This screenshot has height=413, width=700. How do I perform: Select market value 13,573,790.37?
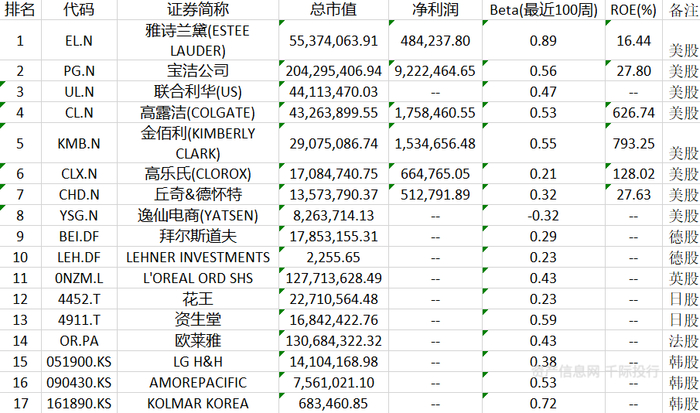click(333, 195)
